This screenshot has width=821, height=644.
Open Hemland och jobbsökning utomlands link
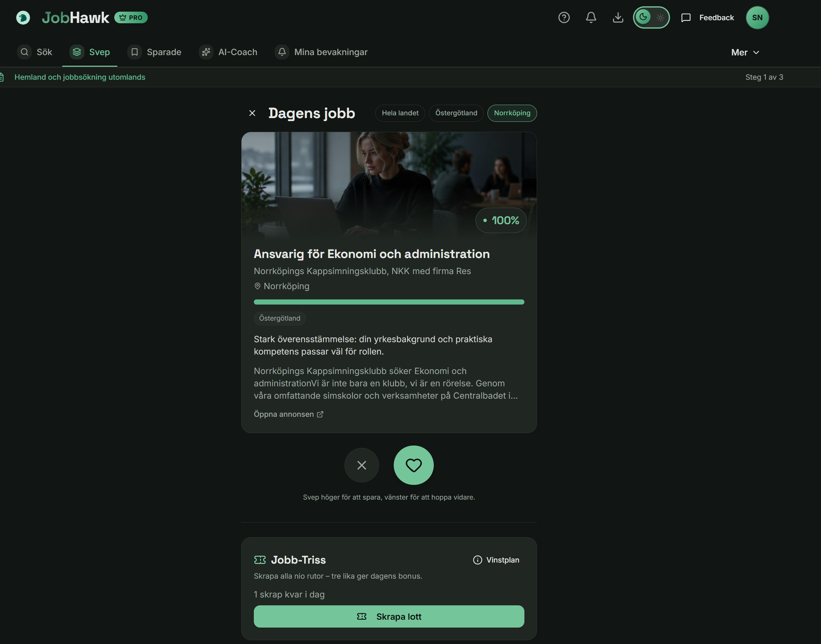(80, 77)
